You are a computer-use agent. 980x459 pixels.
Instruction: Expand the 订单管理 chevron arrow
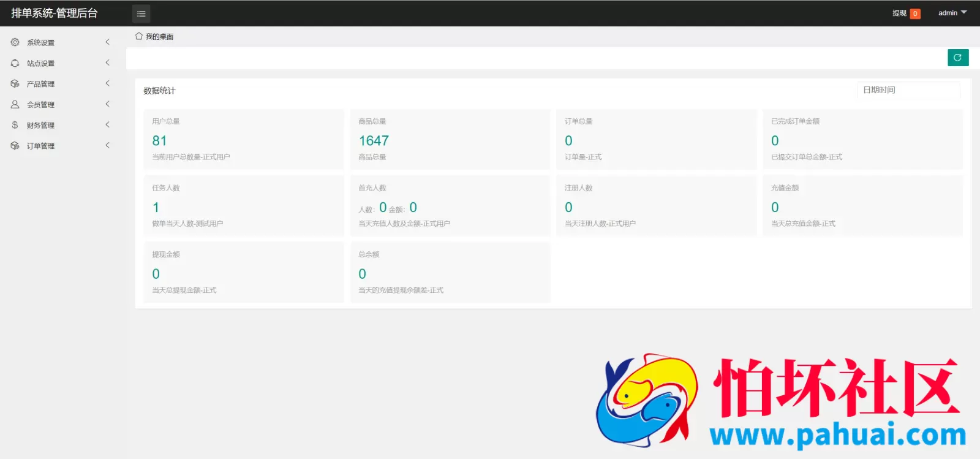click(x=108, y=146)
